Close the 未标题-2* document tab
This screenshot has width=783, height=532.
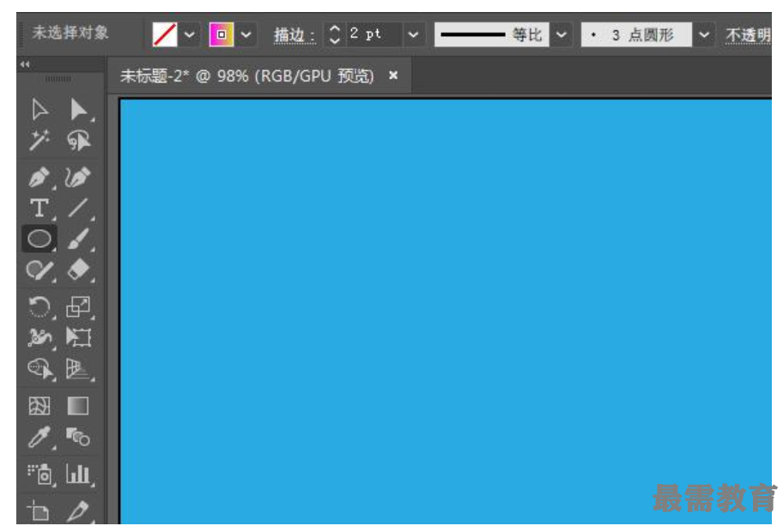coord(393,76)
